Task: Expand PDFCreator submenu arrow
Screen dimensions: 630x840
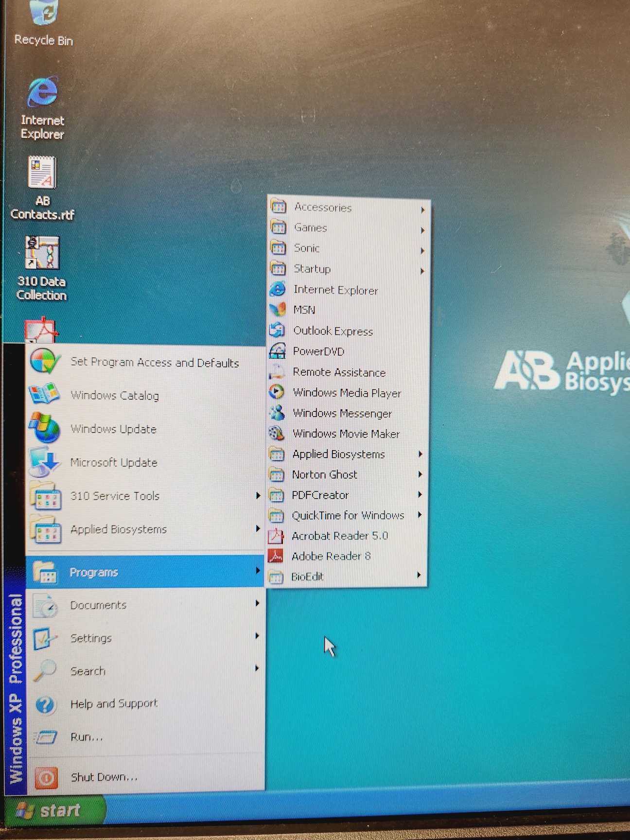Action: [x=420, y=494]
